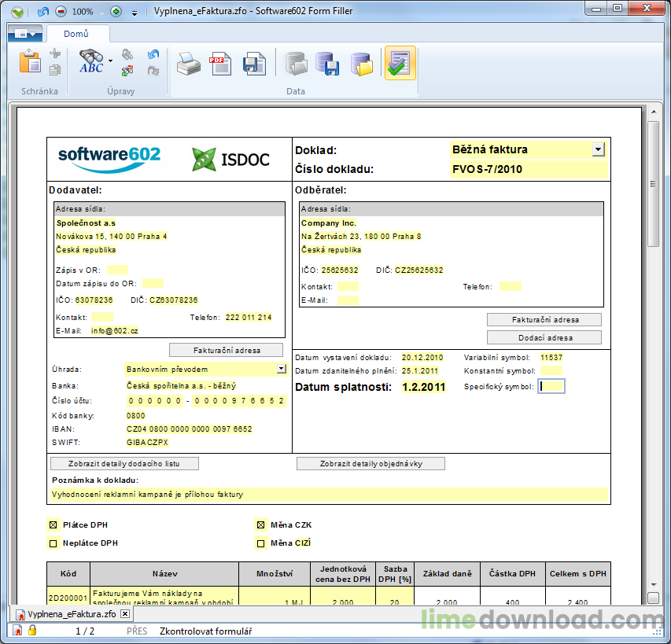Check the Měna CIZÍ checkbox
Screen dimensions: 671x644
pos(260,543)
